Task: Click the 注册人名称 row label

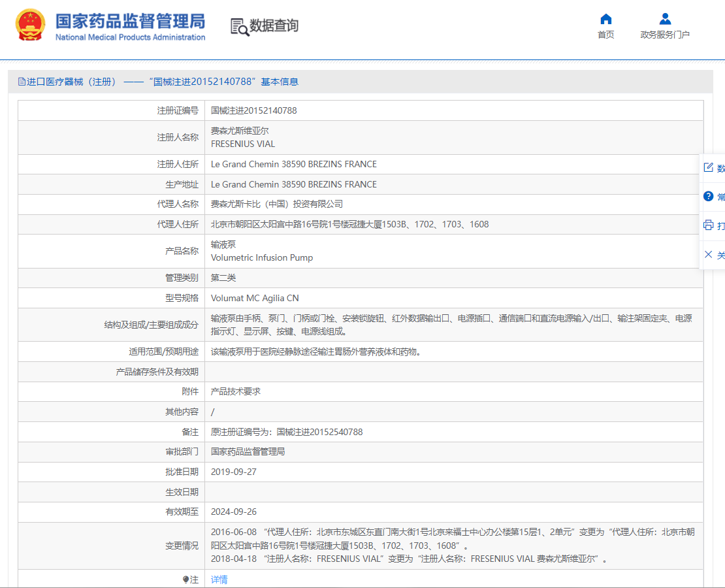Action: point(178,137)
